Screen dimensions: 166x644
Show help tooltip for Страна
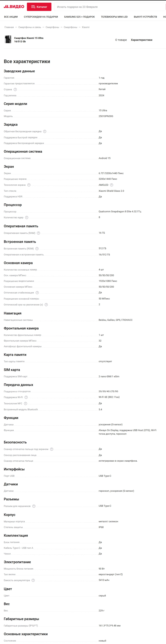point(15,89)
